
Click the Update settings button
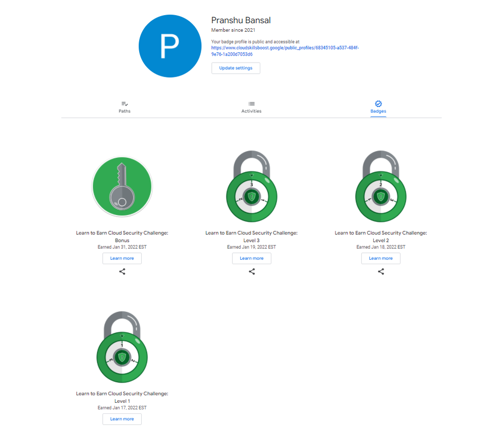click(x=236, y=68)
